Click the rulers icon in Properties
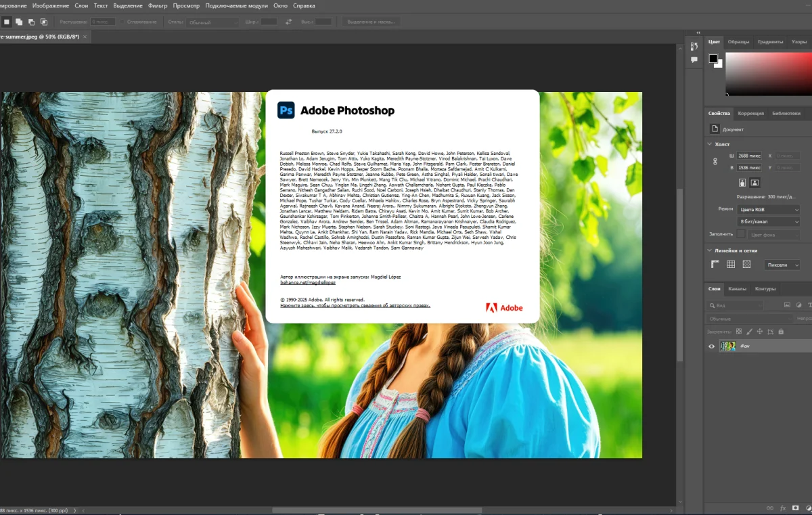Viewport: 812px width, 515px height. 715,265
